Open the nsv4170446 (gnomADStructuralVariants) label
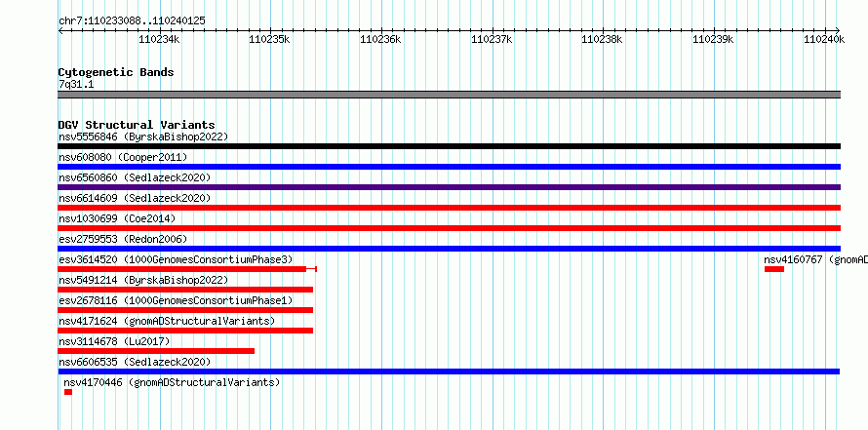Image resolution: width=868 pixels, height=430 pixels. (x=173, y=382)
